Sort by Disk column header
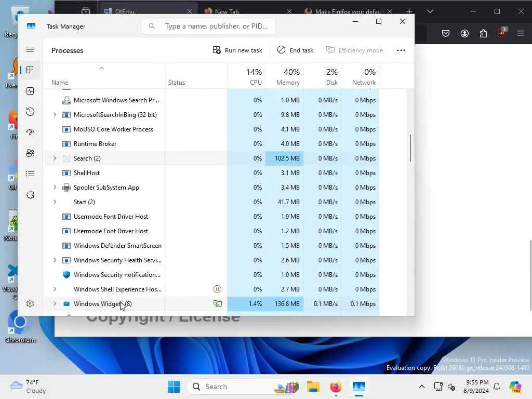 pyautogui.click(x=322, y=77)
